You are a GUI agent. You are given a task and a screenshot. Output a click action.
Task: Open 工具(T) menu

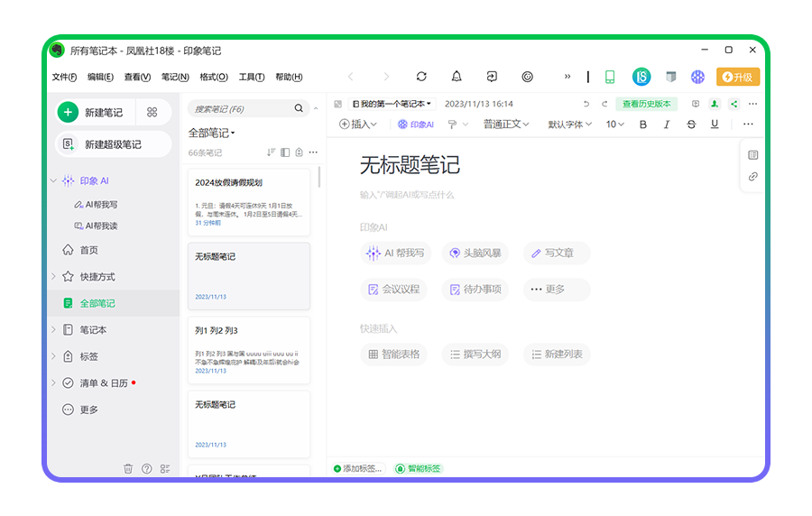(x=252, y=77)
